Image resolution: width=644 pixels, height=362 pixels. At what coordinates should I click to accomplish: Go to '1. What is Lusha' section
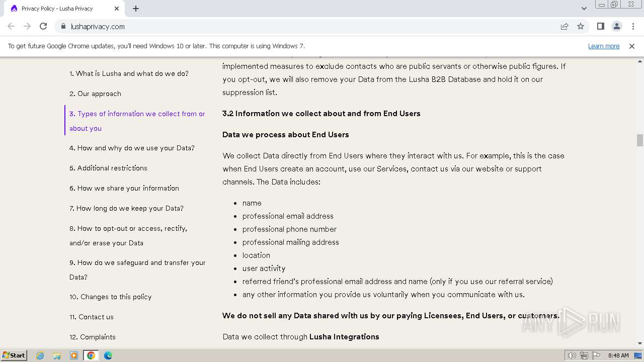point(129,73)
